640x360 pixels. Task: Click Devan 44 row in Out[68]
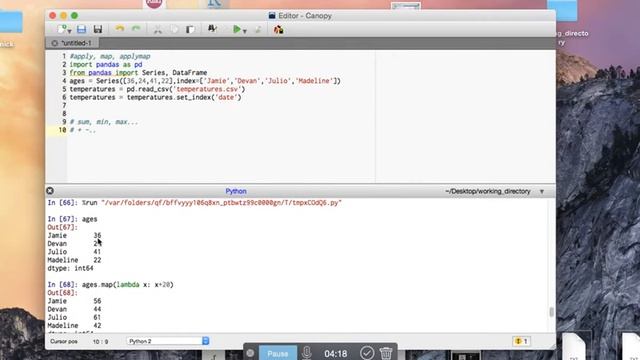(x=74, y=309)
